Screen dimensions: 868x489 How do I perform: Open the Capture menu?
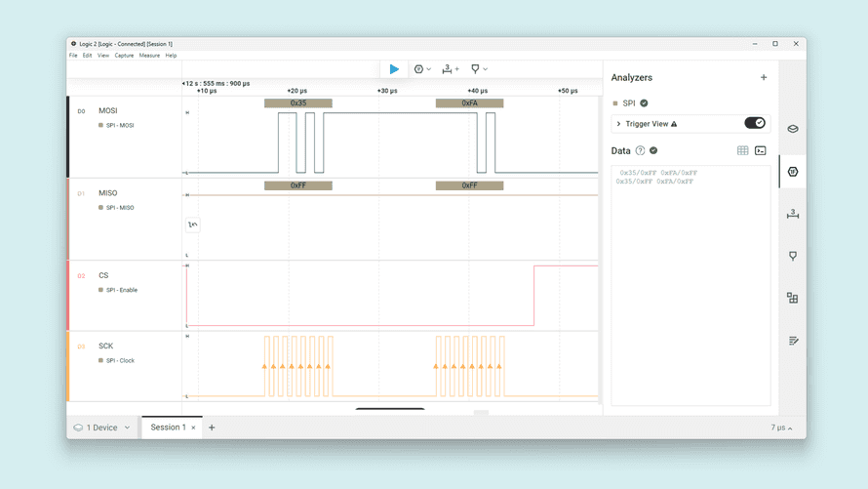(124, 56)
